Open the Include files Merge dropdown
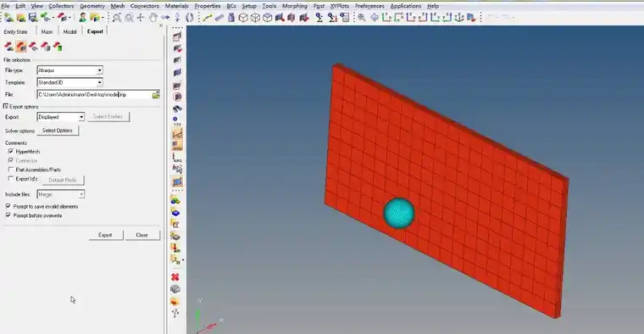The width and height of the screenshot is (644, 334). (x=81, y=194)
